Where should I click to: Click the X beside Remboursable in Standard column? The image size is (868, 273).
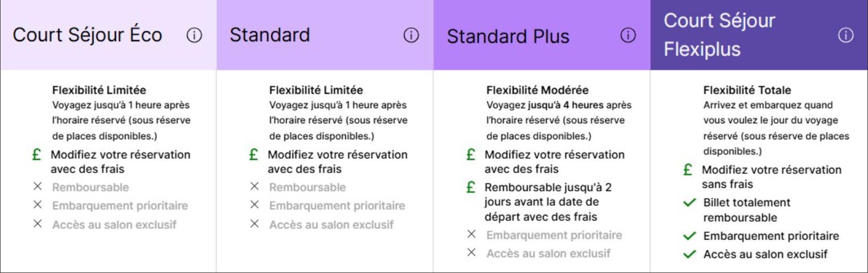(255, 186)
